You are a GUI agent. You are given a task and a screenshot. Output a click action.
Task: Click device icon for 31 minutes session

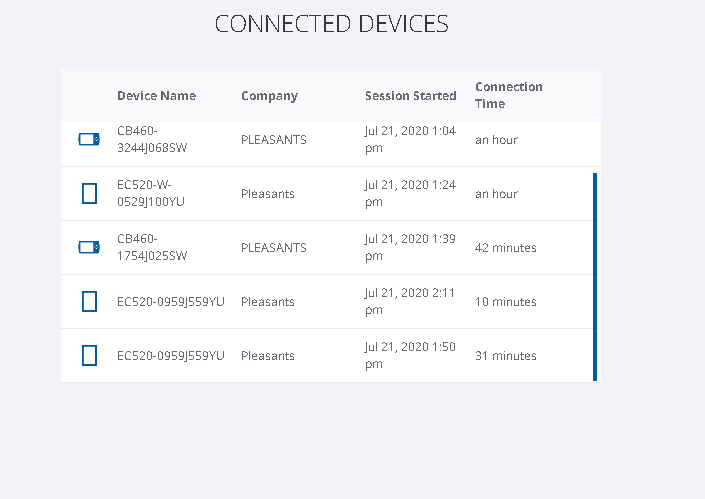(89, 355)
